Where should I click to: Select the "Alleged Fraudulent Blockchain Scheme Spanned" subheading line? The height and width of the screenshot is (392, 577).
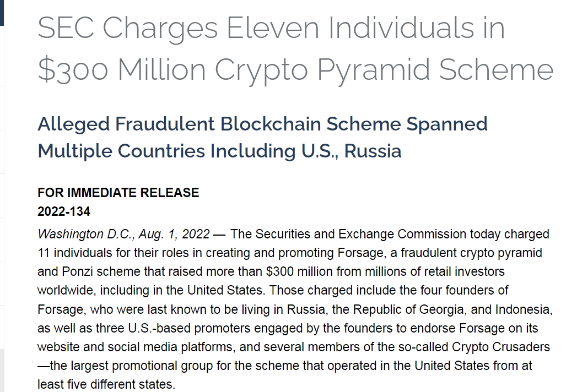click(262, 124)
